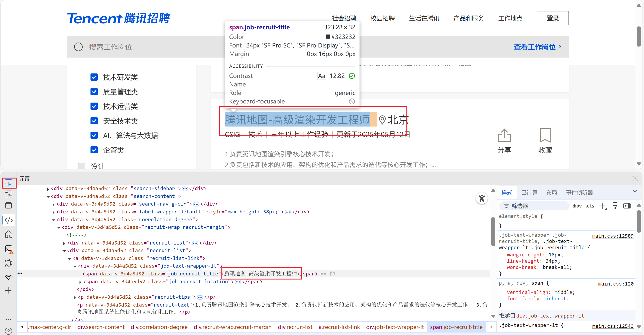Expand the recruit-tips paragraph node
This screenshot has width=644, height=335.
pyautogui.click(x=75, y=298)
